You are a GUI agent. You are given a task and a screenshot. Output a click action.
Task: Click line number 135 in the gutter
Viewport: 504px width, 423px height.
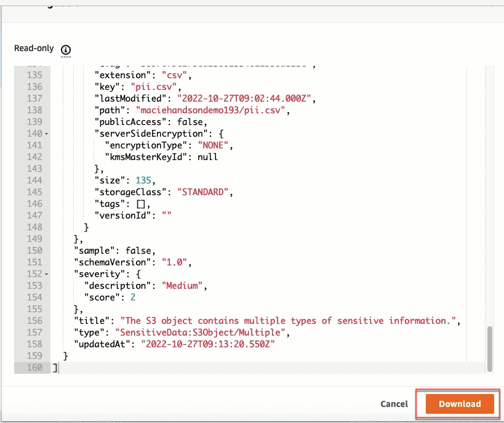[34, 75]
